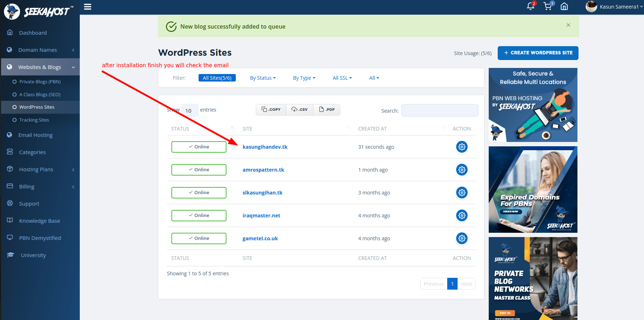Toggle the hamburger sidebar menu
Viewport: 644px width, 320px height.
coord(88,7)
